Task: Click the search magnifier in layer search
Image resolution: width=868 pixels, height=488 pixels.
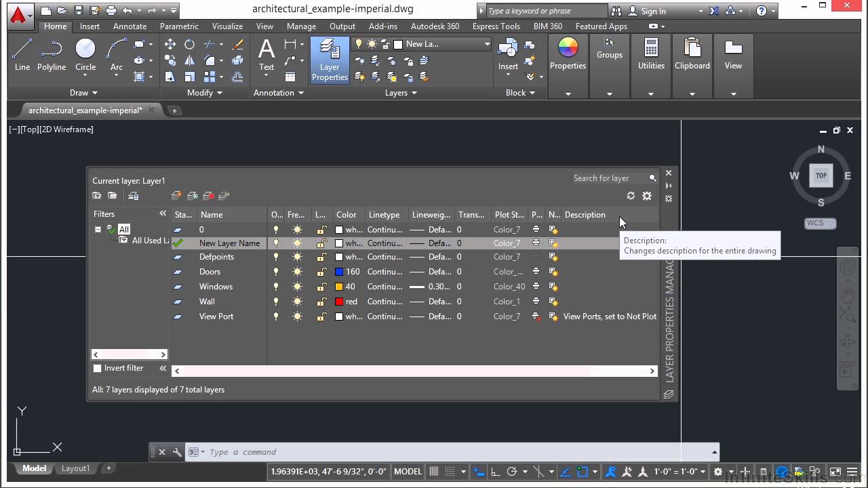Action: [652, 178]
